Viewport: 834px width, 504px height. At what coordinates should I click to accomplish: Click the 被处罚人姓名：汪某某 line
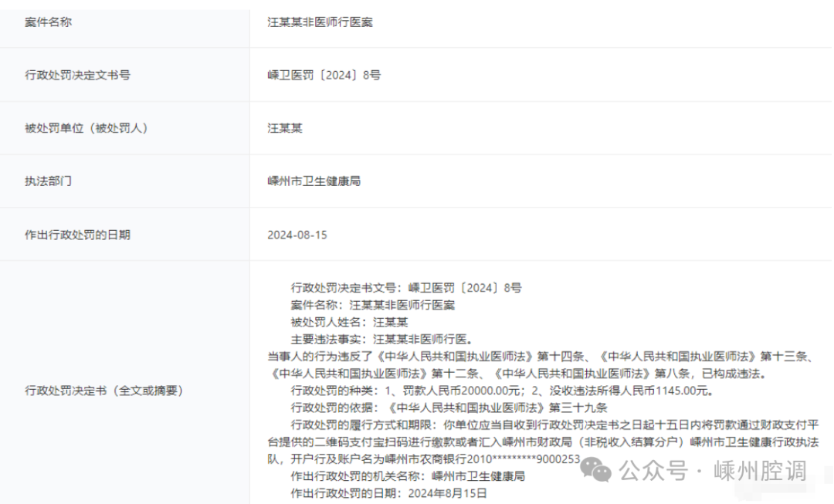(x=349, y=322)
